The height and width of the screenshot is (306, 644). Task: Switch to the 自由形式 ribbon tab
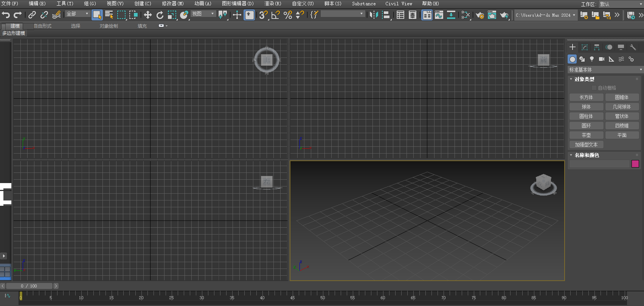pos(42,26)
